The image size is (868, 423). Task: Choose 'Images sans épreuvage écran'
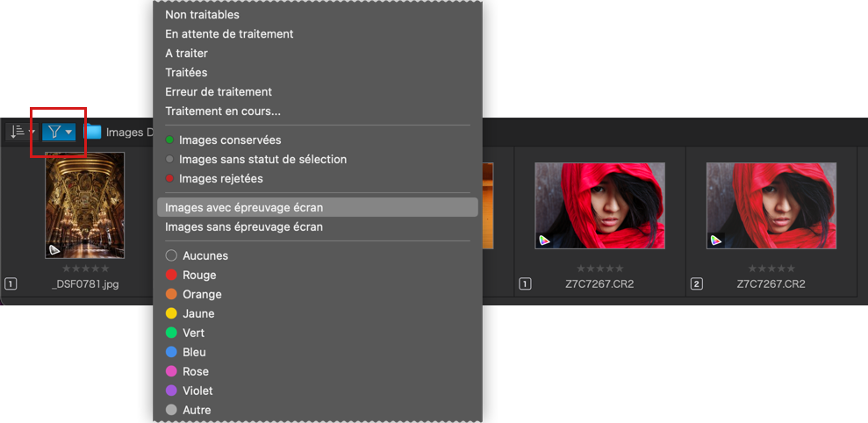click(317, 227)
